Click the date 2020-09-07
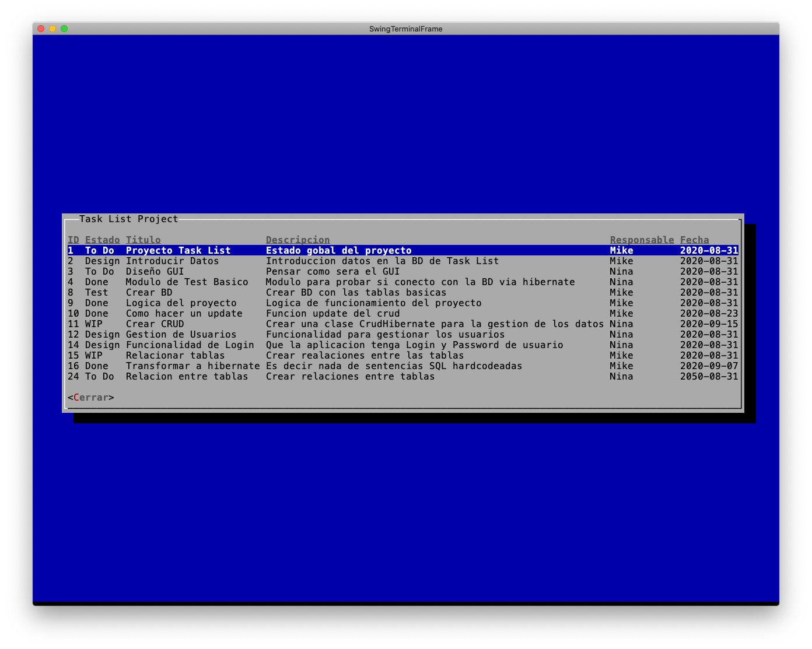The width and height of the screenshot is (812, 649). pos(709,366)
